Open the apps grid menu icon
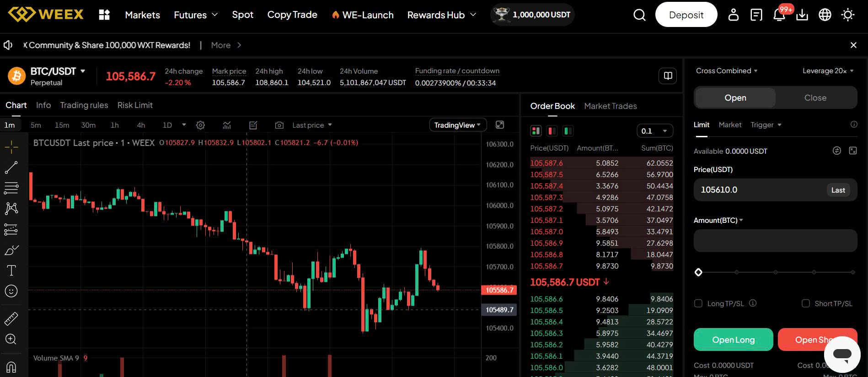This screenshot has height=377, width=868. (x=104, y=15)
